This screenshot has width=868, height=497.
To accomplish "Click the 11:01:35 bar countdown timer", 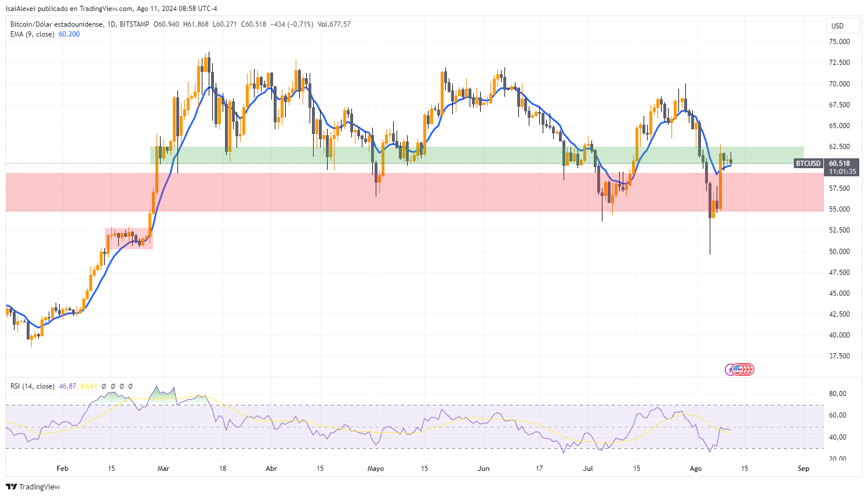I will point(842,172).
